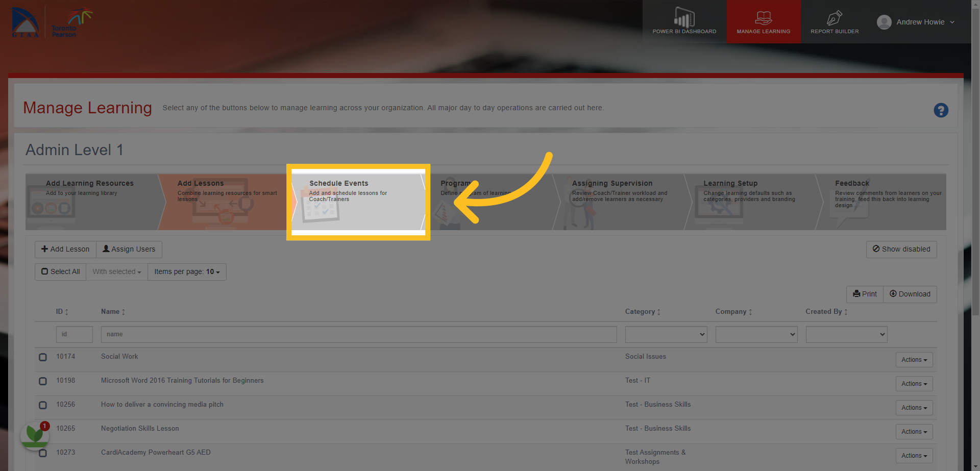Select Assigning Supervision step
The height and width of the screenshot is (471, 980).
[x=622, y=202]
